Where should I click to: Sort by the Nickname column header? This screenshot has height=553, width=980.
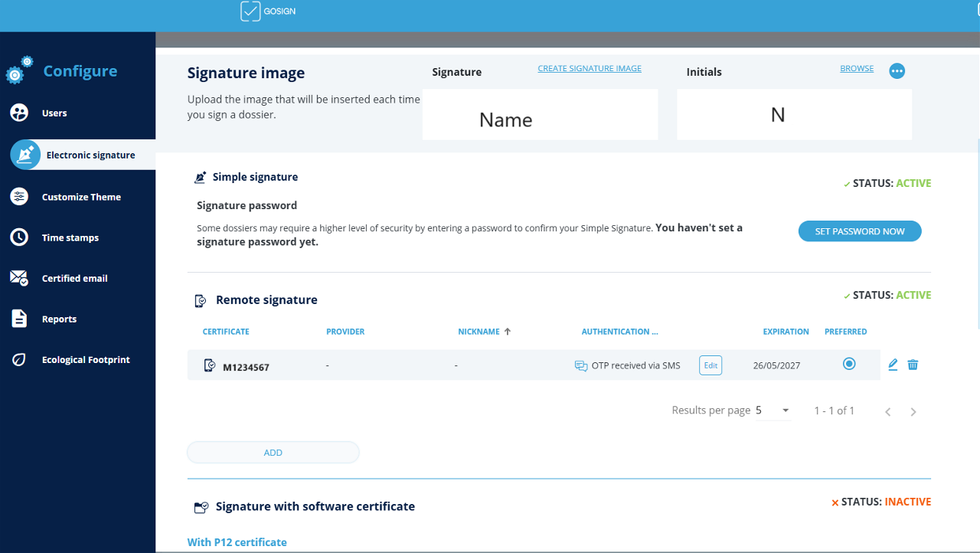click(479, 332)
